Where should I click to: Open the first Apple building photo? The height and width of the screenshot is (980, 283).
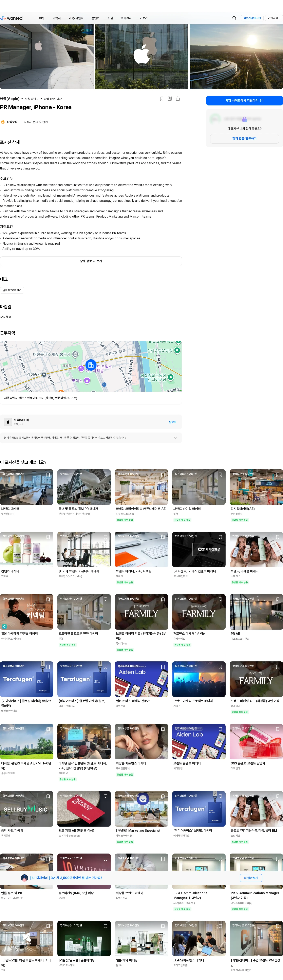(47, 57)
